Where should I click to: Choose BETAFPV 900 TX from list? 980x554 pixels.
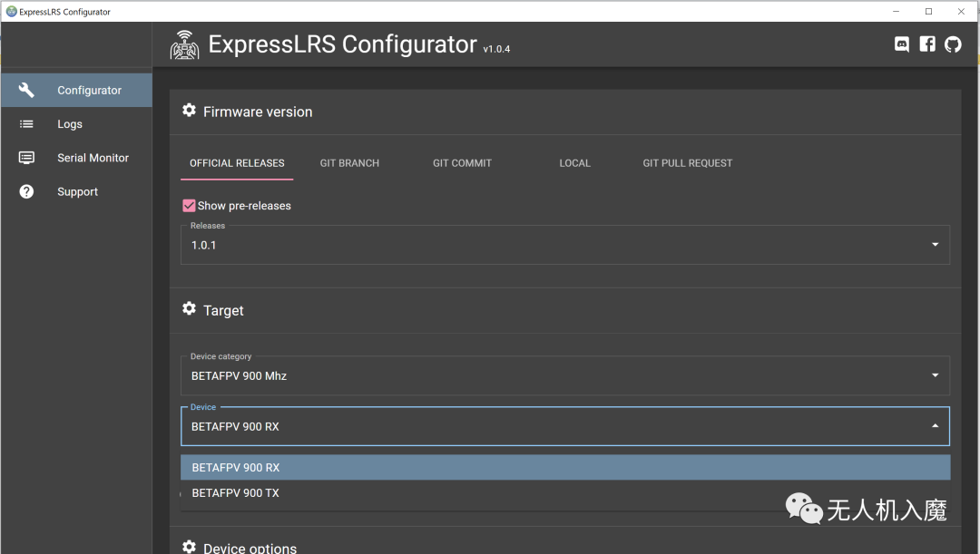(236, 493)
